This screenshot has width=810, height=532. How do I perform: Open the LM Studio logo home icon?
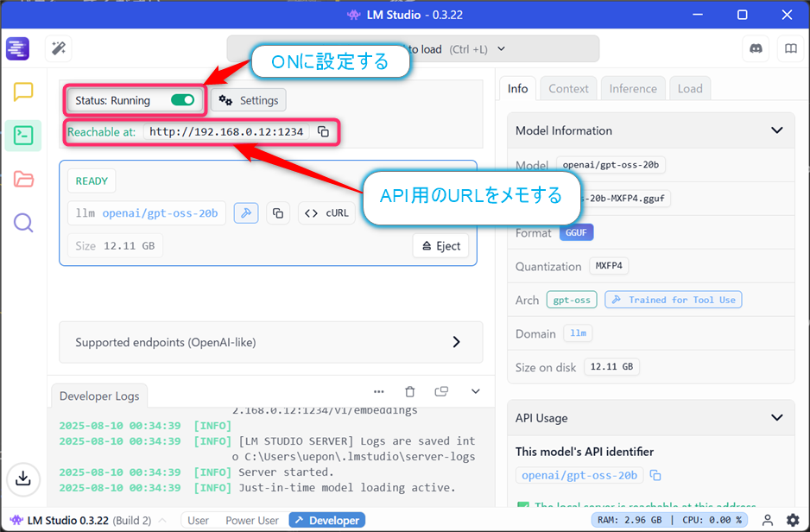pos(17,48)
